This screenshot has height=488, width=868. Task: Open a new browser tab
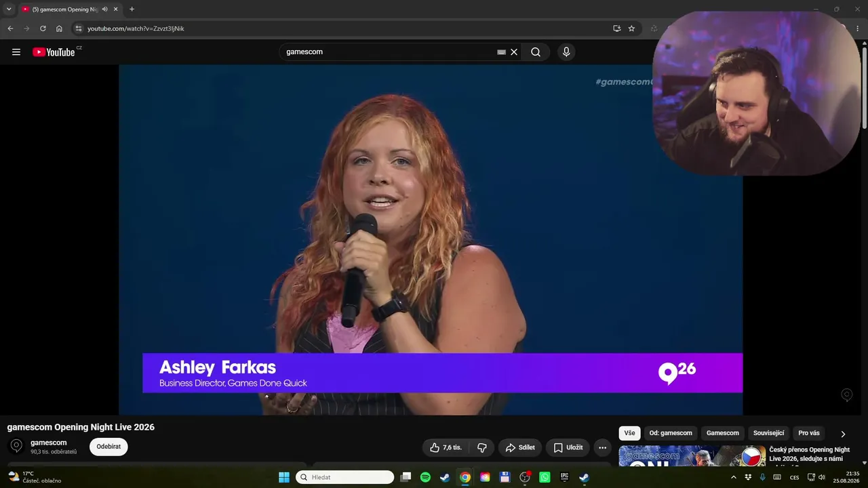tap(132, 9)
